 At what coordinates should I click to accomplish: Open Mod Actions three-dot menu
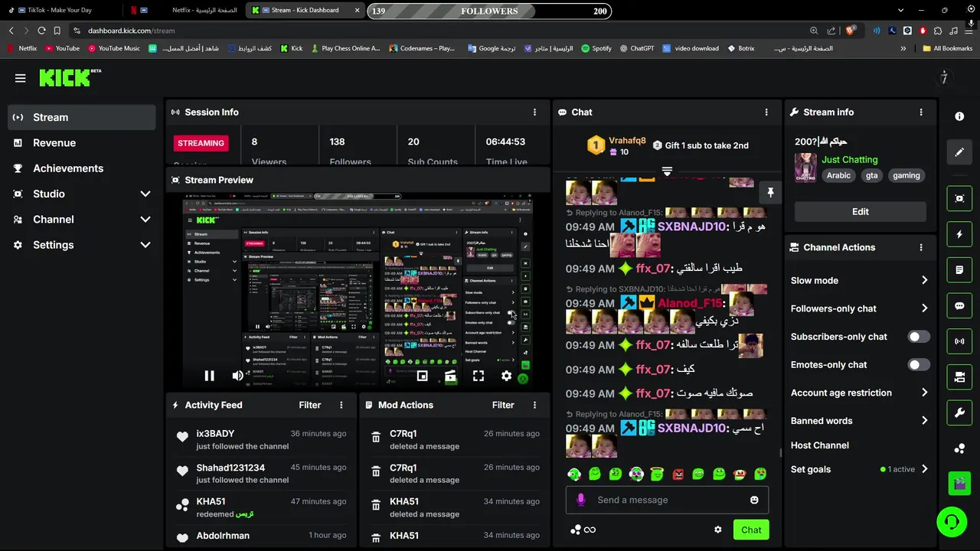click(534, 405)
